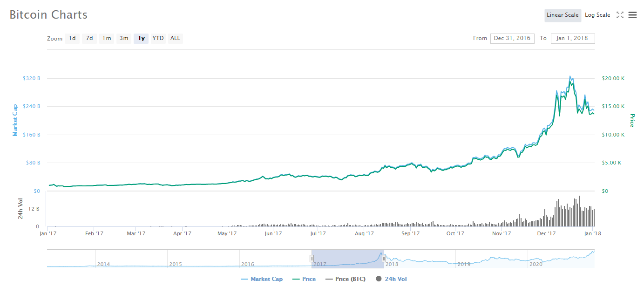Click the $160 B axis label
644x287 pixels.
[x=32, y=135]
